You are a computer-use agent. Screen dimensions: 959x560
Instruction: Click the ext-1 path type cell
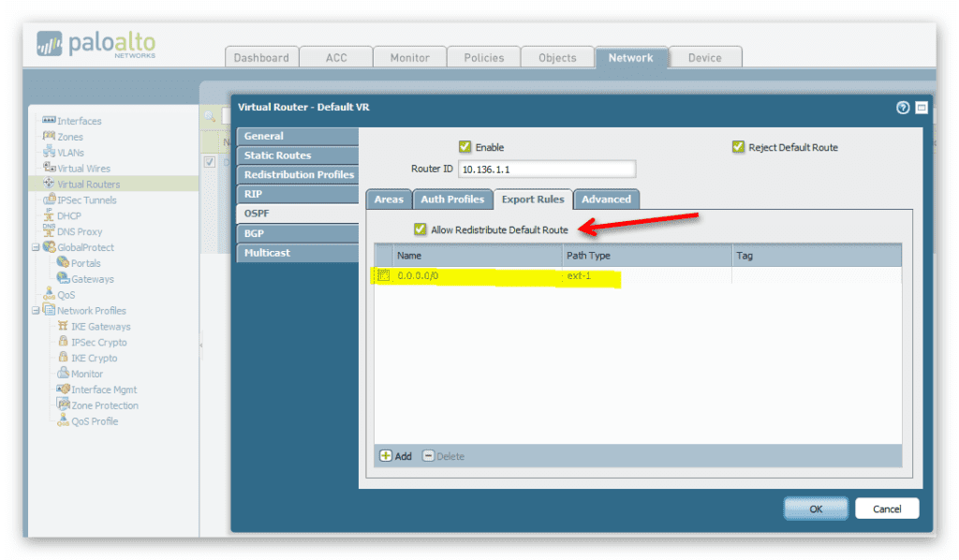[647, 275]
